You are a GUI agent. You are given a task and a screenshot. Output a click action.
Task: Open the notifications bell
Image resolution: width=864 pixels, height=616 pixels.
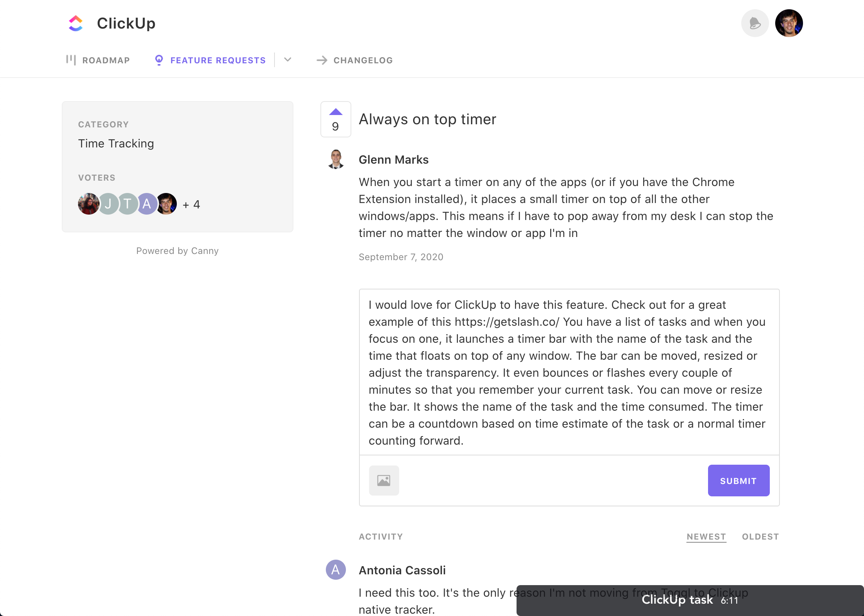755,23
